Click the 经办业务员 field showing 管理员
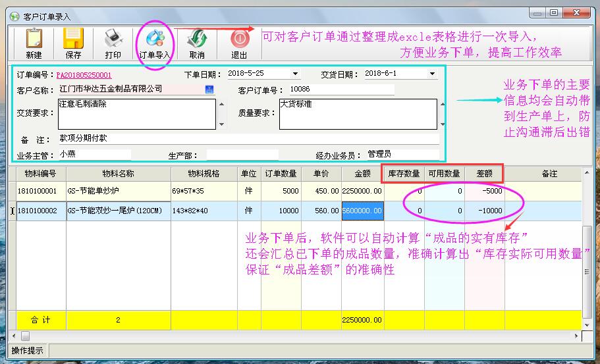This screenshot has width=600, height=364. tap(402, 154)
